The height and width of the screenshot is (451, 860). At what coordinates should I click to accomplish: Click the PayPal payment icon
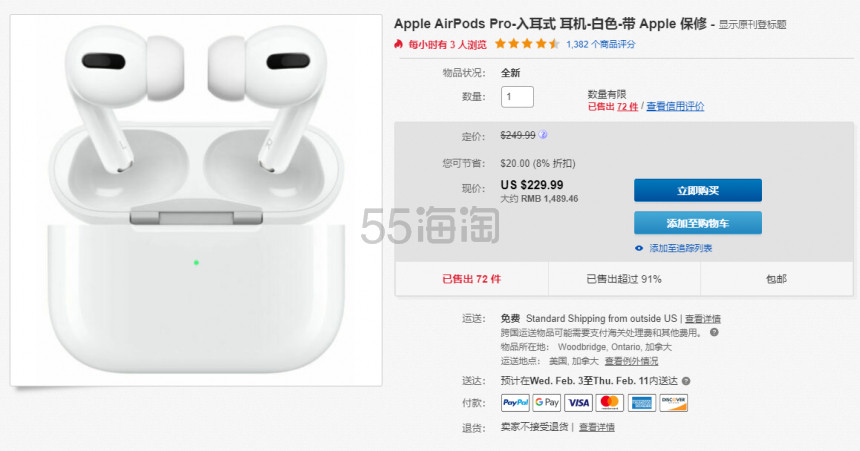coord(515,403)
